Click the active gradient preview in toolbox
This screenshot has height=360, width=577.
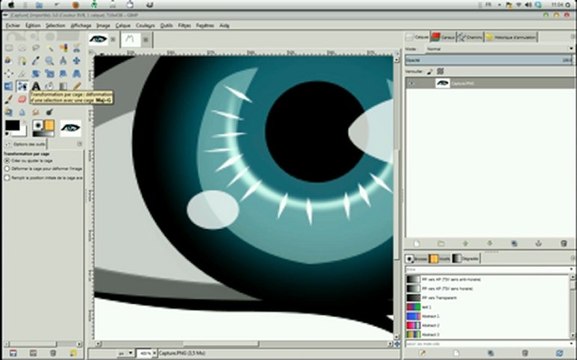(x=43, y=134)
